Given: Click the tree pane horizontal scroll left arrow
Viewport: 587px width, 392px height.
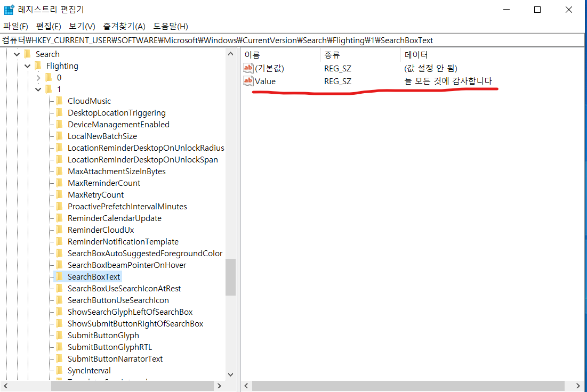Looking at the screenshot, I should point(6,386).
